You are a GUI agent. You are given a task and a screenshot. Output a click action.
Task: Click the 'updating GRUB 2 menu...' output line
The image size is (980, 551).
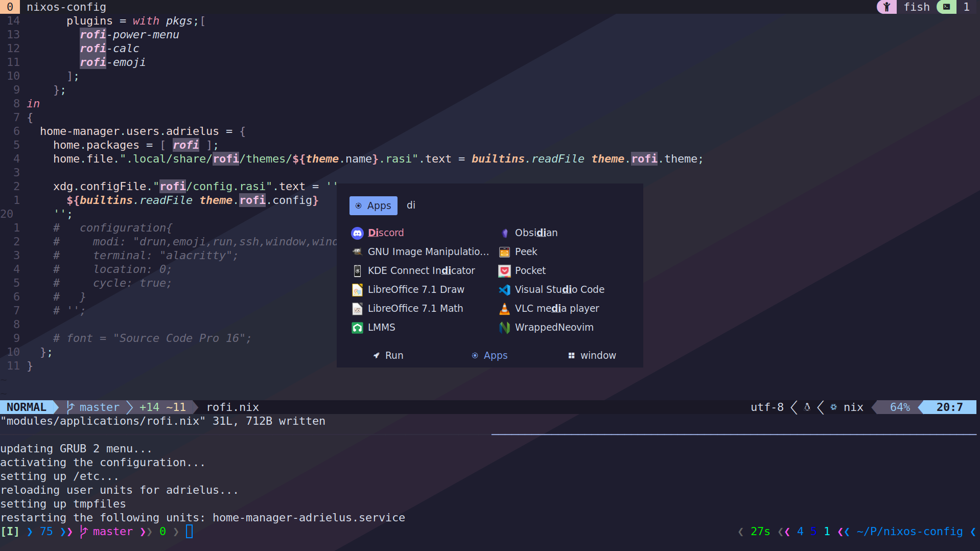point(76,449)
